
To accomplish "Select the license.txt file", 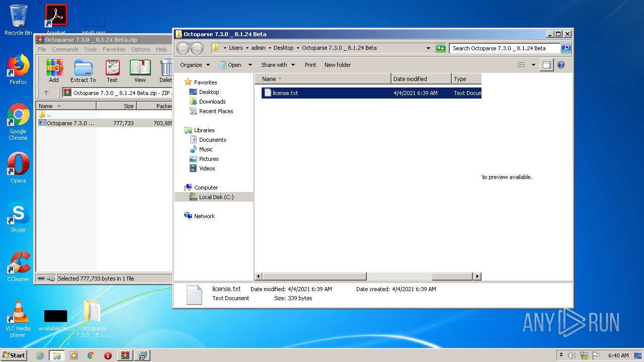I will (371, 93).
